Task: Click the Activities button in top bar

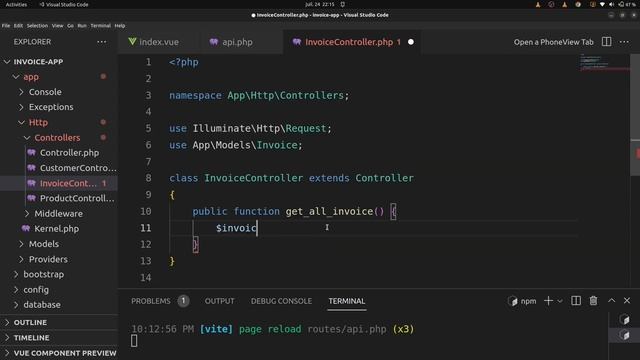Action: coord(16,4)
